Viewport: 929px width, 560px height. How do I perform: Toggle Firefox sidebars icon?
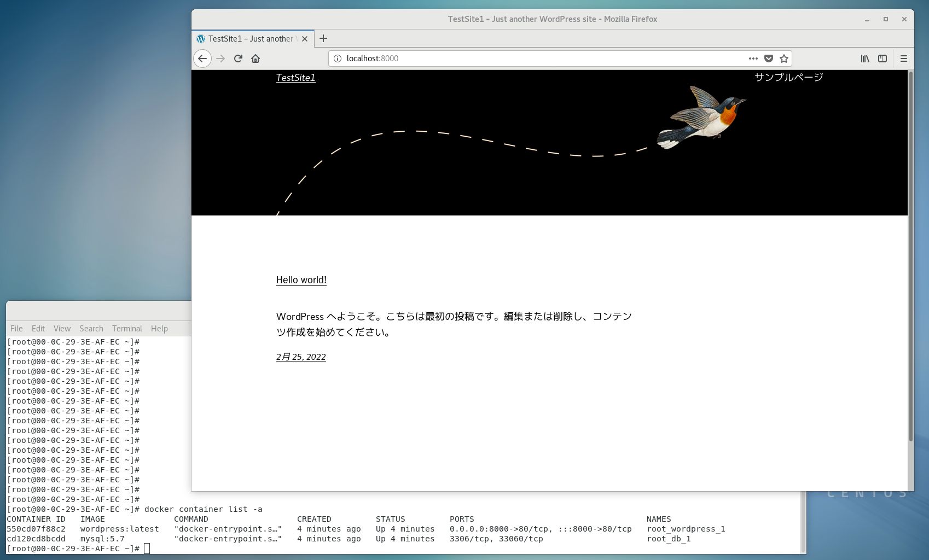(x=882, y=59)
